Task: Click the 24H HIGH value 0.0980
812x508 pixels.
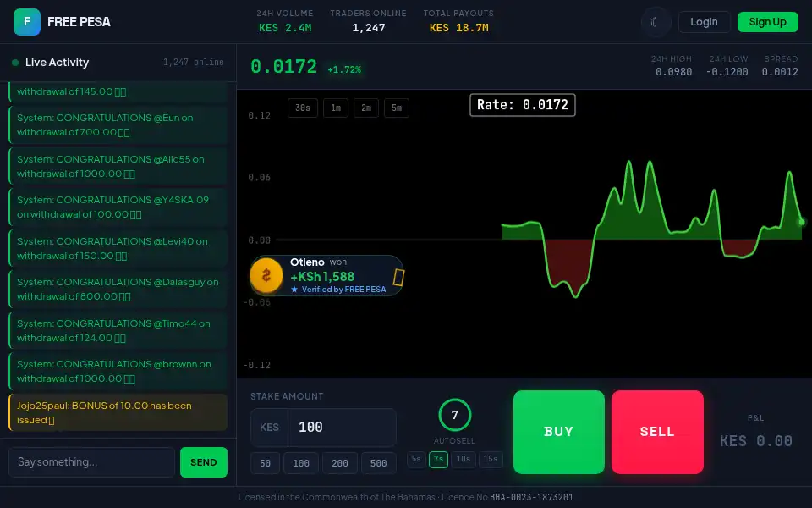Action: (674, 72)
